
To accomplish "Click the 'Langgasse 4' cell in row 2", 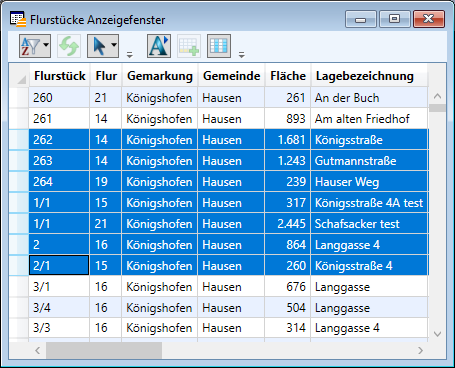I will [x=369, y=245].
